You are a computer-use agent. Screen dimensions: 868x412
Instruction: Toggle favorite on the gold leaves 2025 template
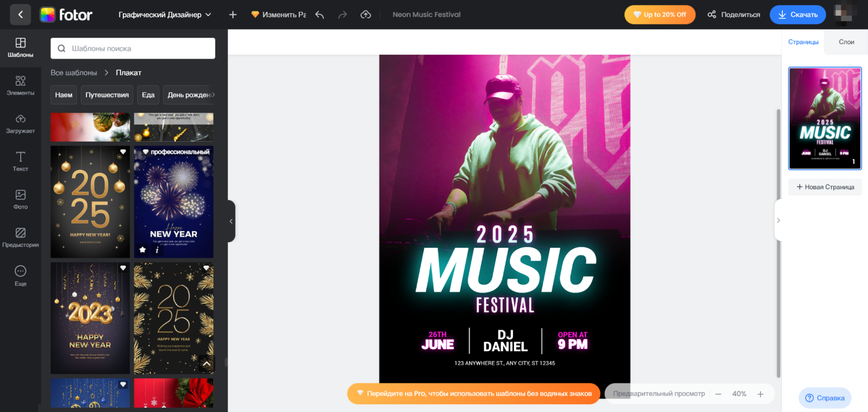click(206, 268)
